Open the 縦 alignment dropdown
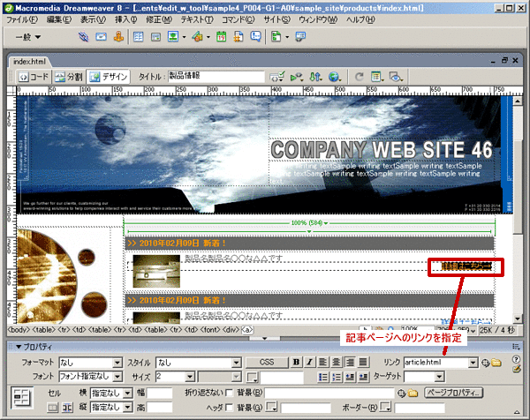530x420 pixels. pos(127,408)
